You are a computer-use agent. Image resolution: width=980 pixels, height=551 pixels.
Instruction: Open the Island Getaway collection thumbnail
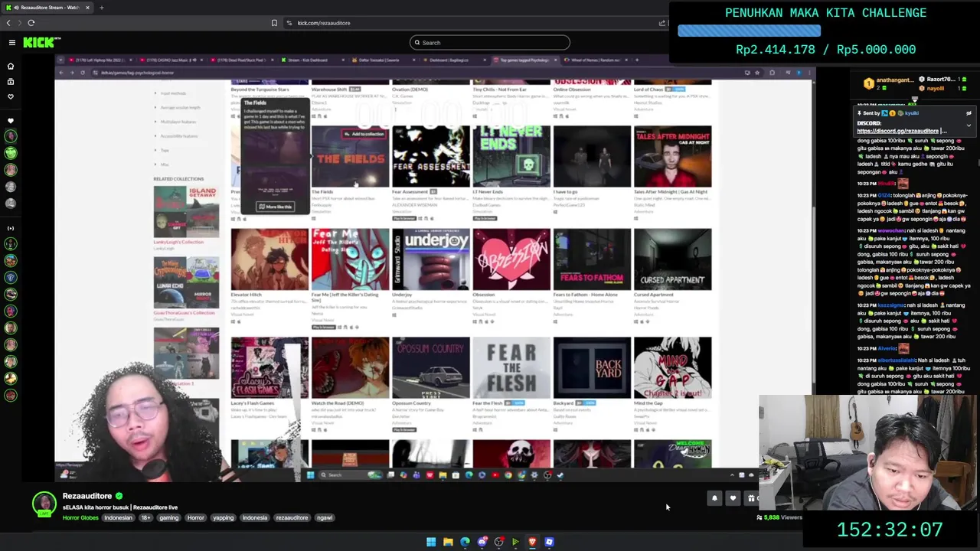(x=186, y=211)
